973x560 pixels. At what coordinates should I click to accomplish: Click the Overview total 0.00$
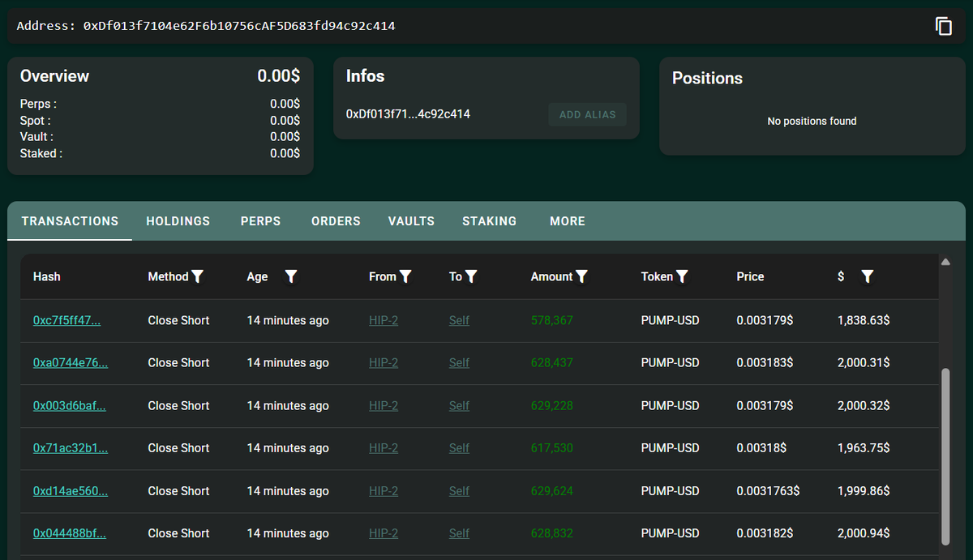279,76
